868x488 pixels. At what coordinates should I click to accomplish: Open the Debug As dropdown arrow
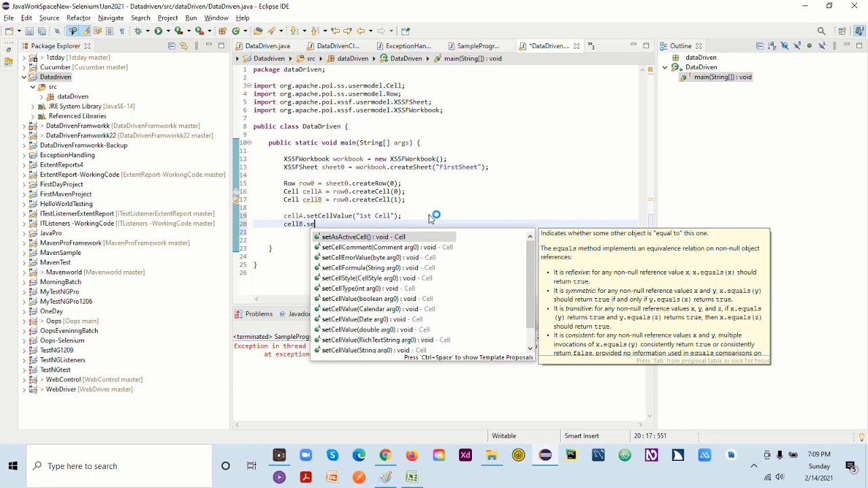[147, 30]
